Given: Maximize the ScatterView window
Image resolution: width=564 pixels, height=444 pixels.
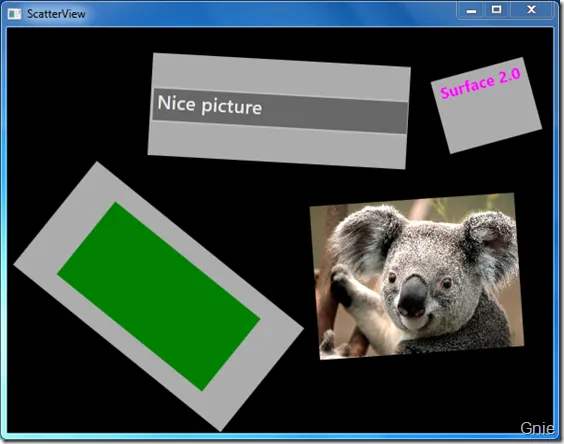Looking at the screenshot, I should tap(497, 10).
